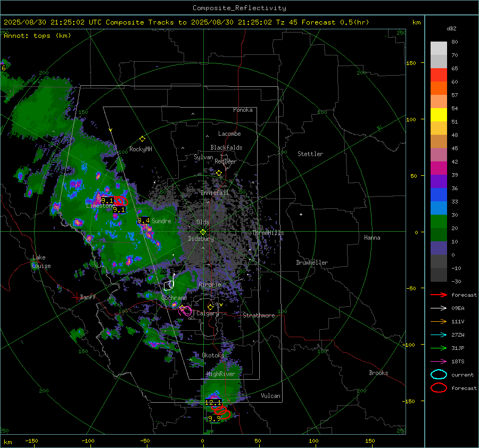Select the orange 111V track arrow
This screenshot has height=448, width=479.
439,321
